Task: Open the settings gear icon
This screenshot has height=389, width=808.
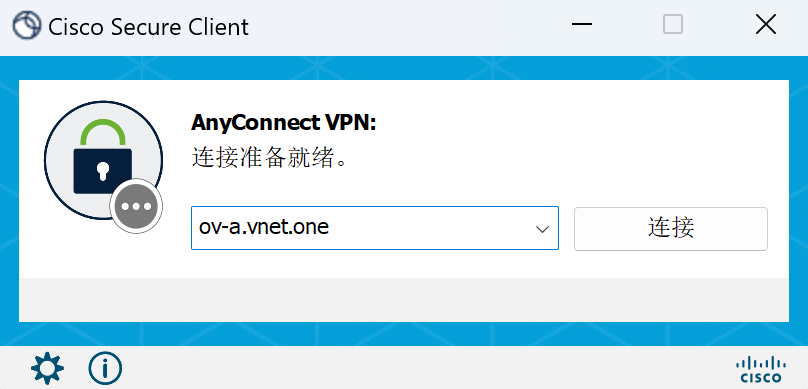Action: tap(47, 368)
